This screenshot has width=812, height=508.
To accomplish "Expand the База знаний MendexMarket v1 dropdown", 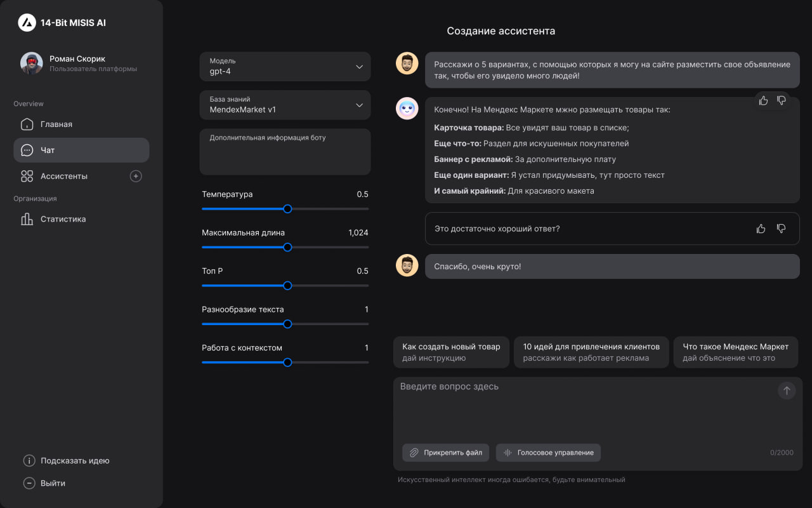I will tap(285, 105).
